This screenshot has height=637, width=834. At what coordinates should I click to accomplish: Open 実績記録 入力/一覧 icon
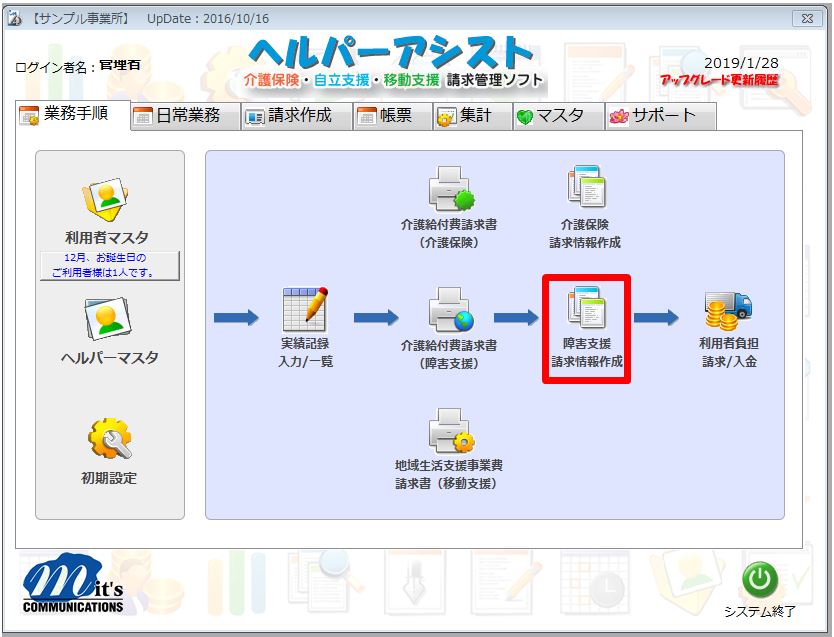point(305,310)
